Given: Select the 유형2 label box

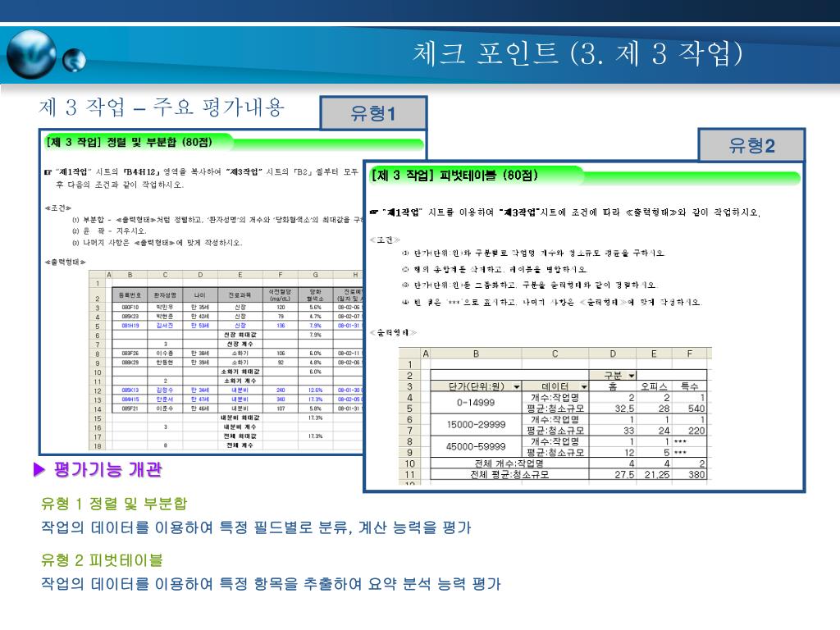Looking at the screenshot, I should [751, 145].
